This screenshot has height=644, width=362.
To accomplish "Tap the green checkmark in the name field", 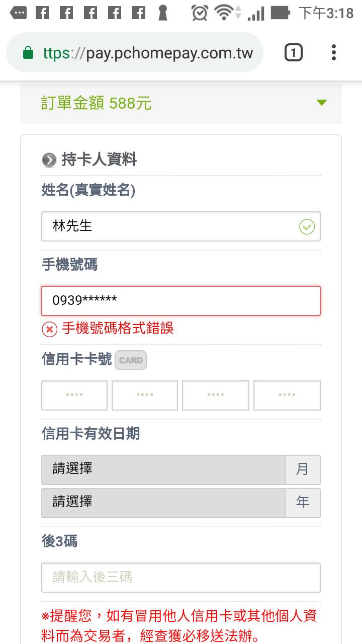I will pyautogui.click(x=307, y=227).
